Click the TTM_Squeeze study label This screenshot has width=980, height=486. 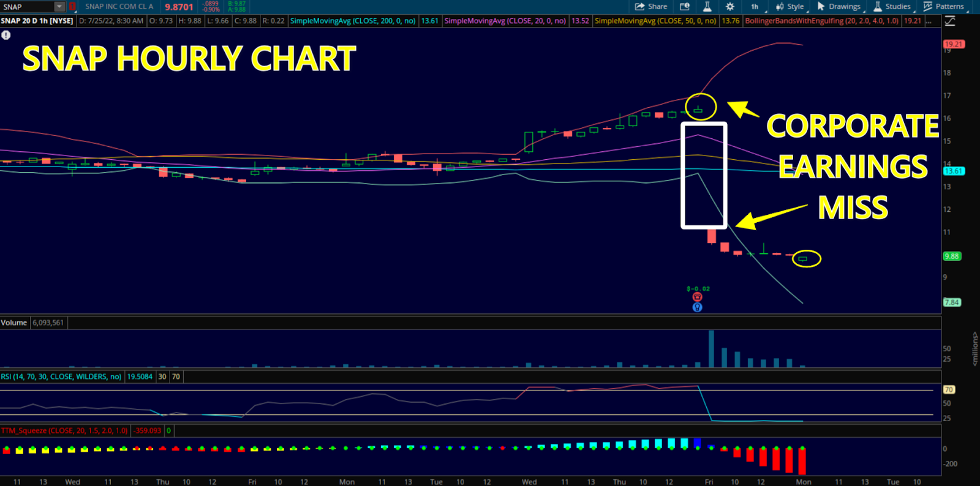64,430
